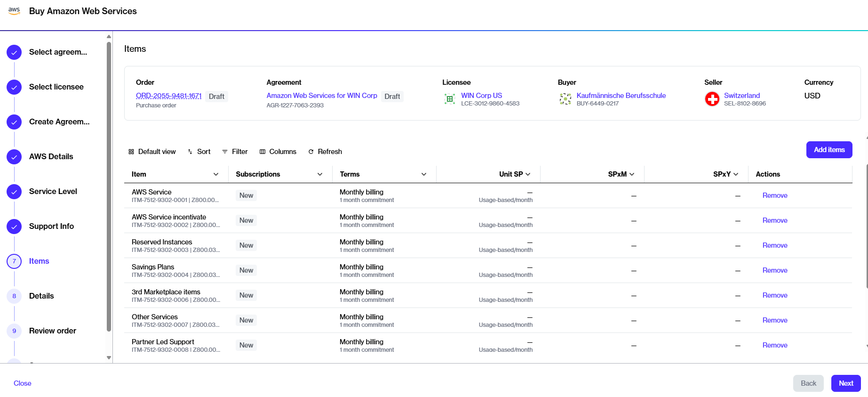This screenshot has height=397, width=868.
Task: Click the Switzerland seller flag icon
Action: point(712,99)
